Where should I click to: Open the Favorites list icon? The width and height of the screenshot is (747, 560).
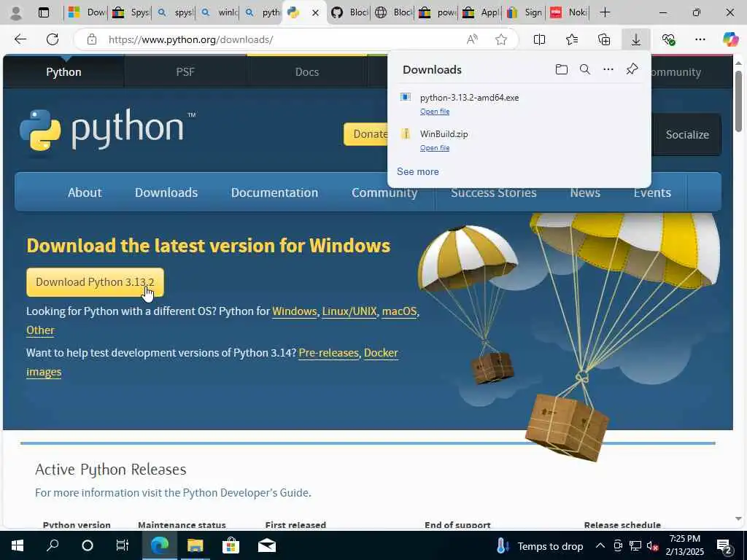click(x=572, y=39)
